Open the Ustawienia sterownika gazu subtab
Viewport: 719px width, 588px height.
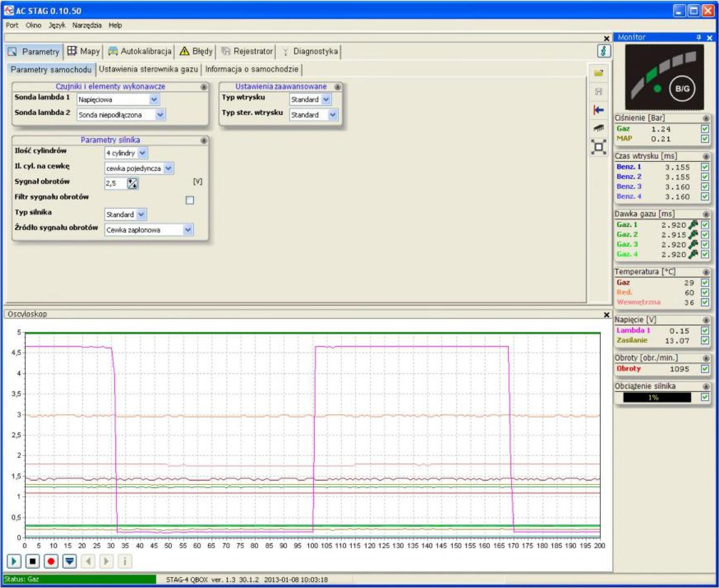coord(148,69)
